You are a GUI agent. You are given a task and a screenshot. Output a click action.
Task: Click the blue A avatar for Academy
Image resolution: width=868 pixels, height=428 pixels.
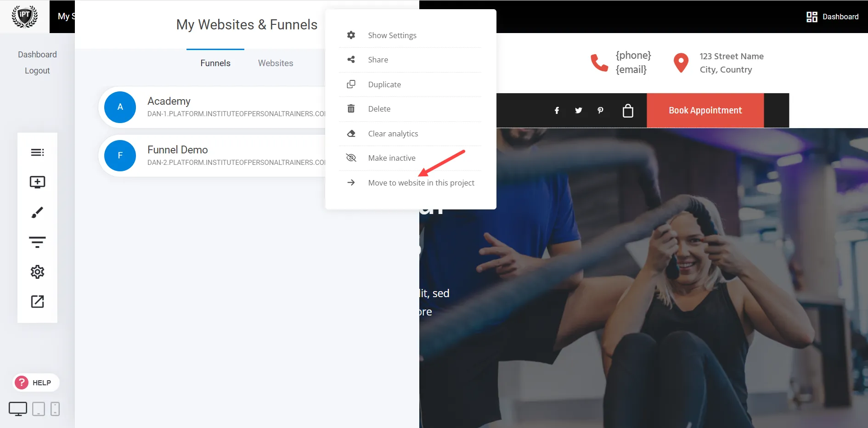click(x=120, y=107)
